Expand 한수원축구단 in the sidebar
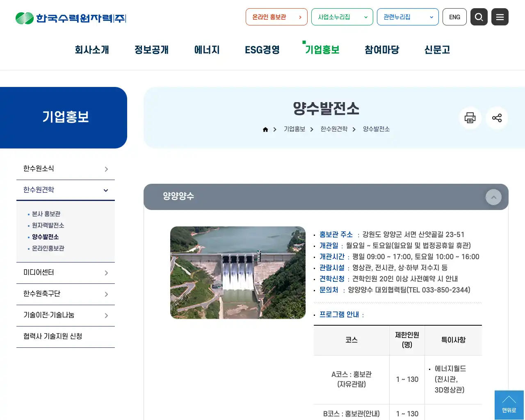This screenshot has width=525, height=420. [x=66, y=294]
